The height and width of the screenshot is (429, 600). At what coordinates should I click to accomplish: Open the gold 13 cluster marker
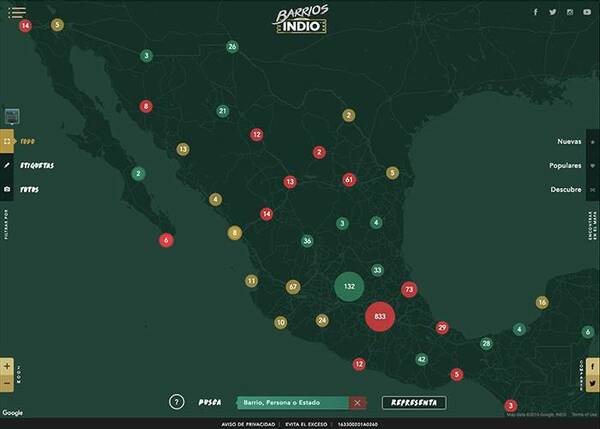(x=183, y=149)
